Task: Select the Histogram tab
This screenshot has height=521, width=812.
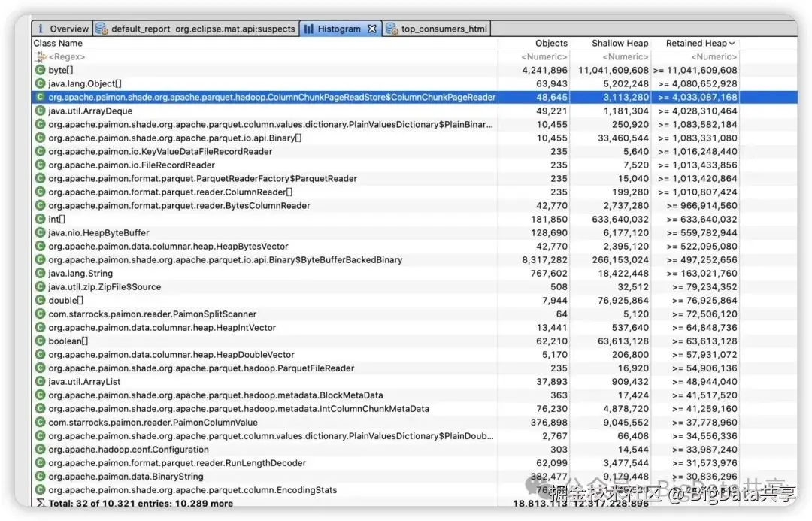Action: pyautogui.click(x=339, y=29)
